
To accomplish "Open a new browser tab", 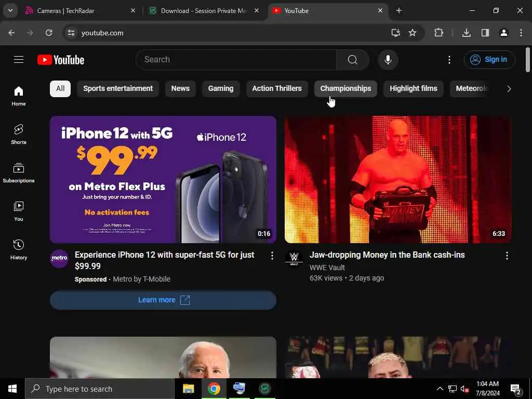I will coord(399,11).
